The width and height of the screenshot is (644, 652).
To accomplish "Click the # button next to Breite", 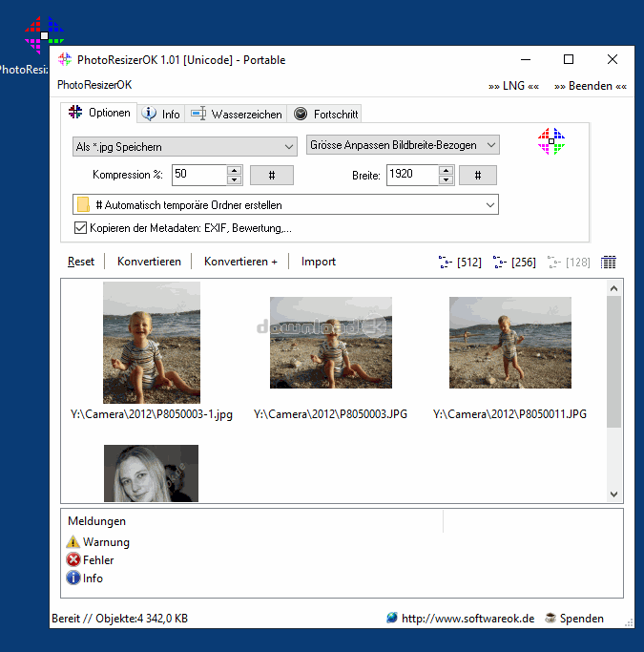I will 478,175.
